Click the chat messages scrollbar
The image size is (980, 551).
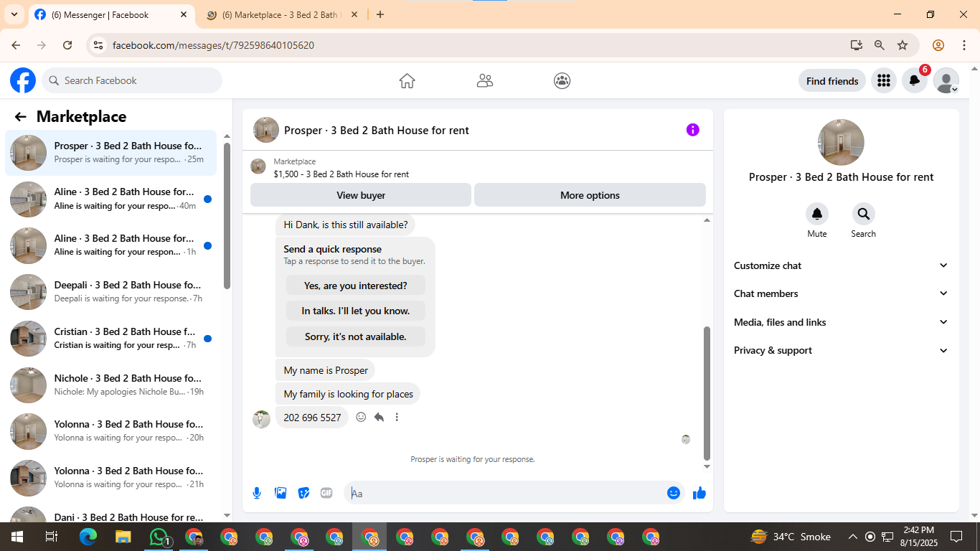coord(707,393)
